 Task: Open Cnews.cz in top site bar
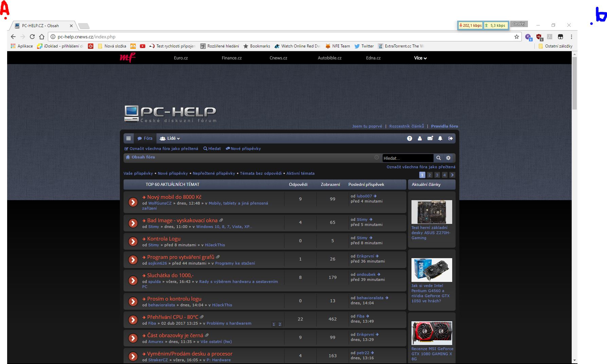pyautogui.click(x=278, y=58)
